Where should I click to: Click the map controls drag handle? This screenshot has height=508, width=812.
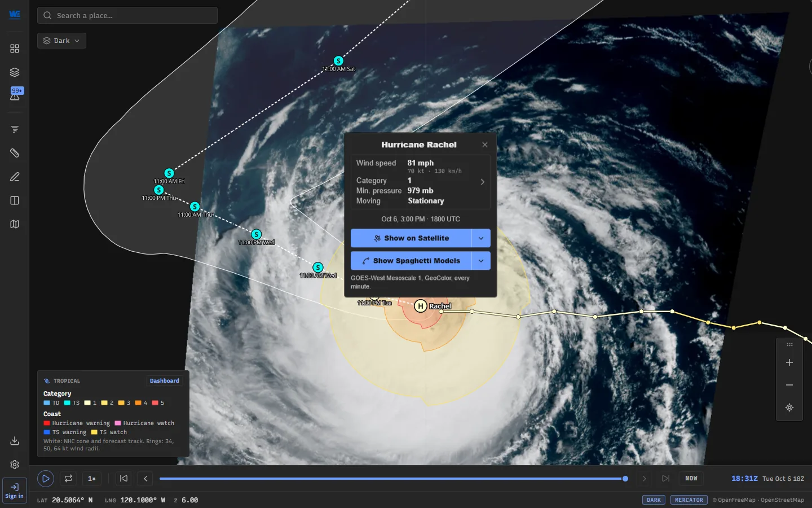789,344
